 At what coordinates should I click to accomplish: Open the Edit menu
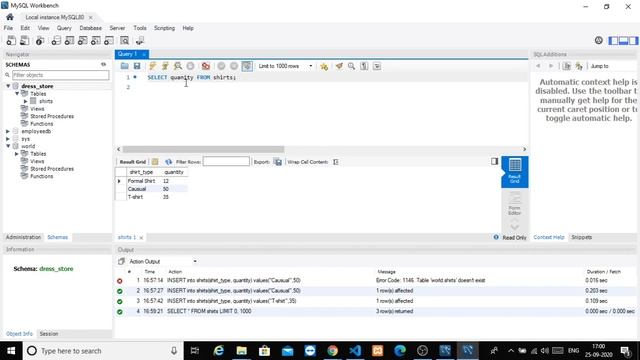[x=25, y=28]
